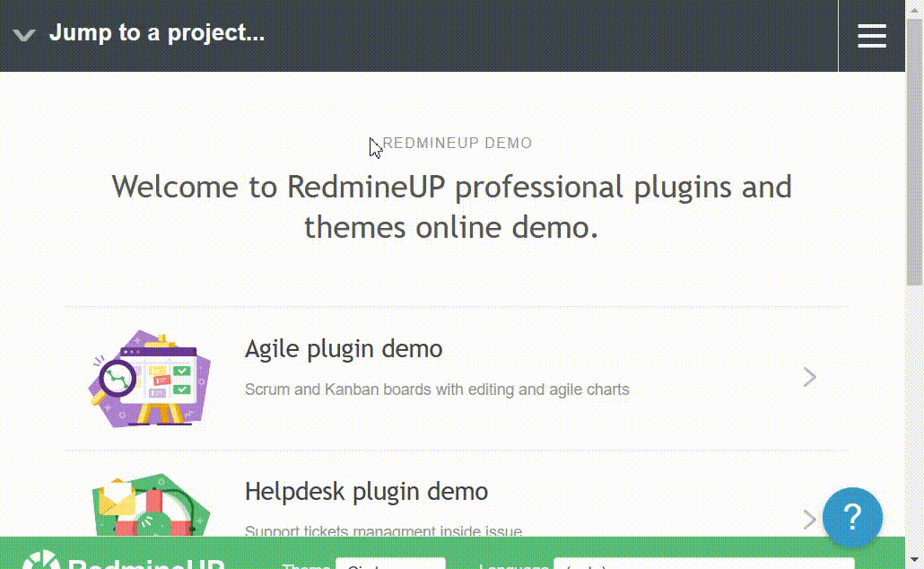924x569 pixels.
Task: Click the right arrow on Helpdesk plugin row
Action: [809, 519]
